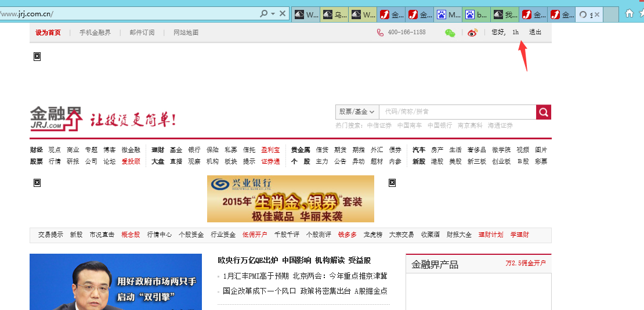Click the 设为首页 link
This screenshot has width=644, height=310.
click(x=48, y=33)
